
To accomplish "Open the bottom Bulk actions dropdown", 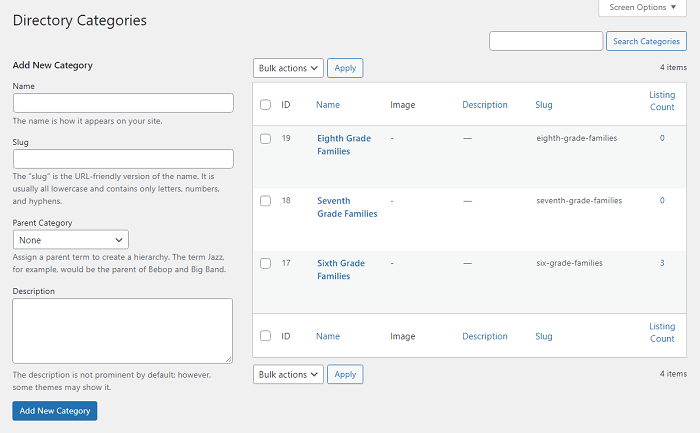I will pos(288,375).
